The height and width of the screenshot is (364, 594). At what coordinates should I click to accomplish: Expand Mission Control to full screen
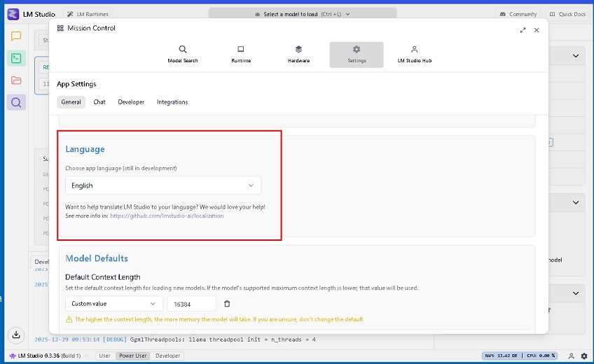click(x=523, y=30)
